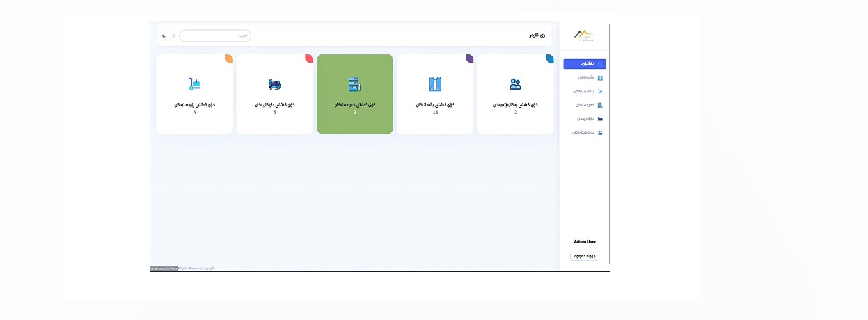Click the twin towers icon on the buildings card
Viewport: 868px width, 320px height.
coord(435,84)
